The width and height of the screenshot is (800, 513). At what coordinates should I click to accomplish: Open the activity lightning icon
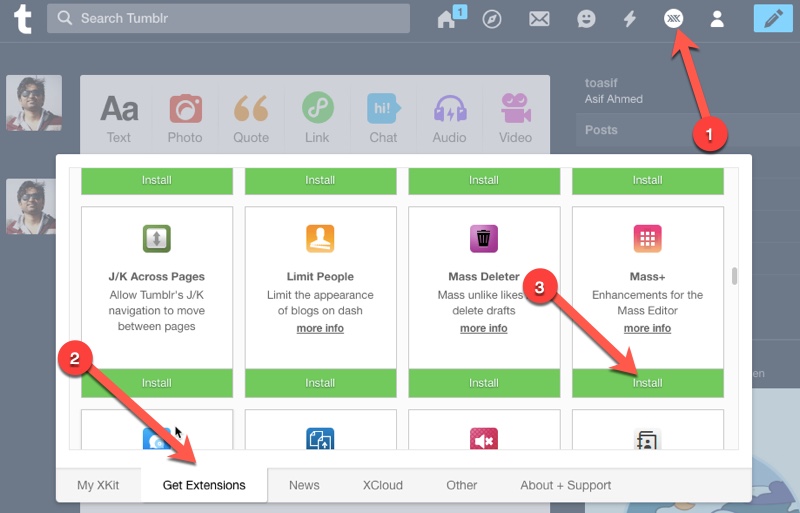pos(630,19)
